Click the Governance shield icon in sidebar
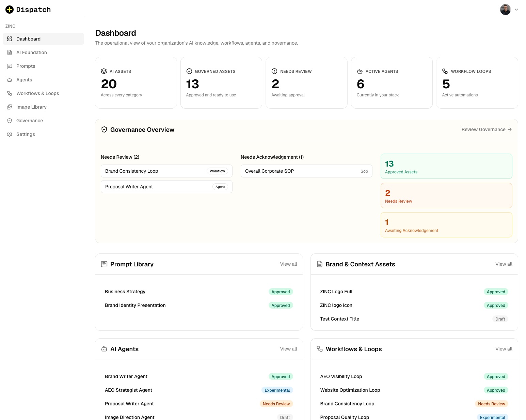526x420 pixels. (x=10, y=121)
